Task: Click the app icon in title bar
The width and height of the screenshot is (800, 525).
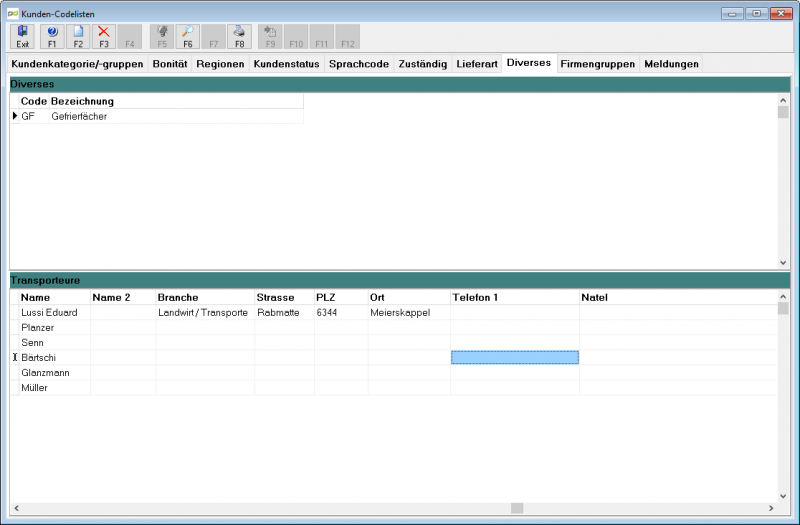Action: point(13,13)
